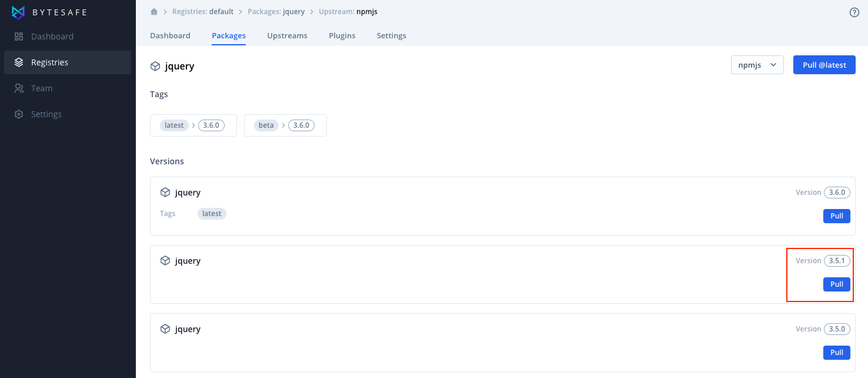Click the home icon in breadcrumb

coord(154,12)
